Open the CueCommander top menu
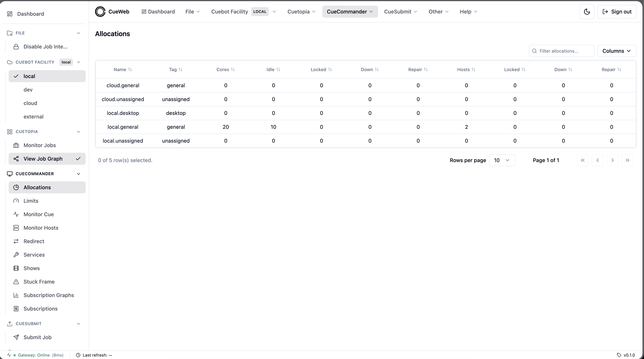Image resolution: width=644 pixels, height=359 pixels. (x=350, y=12)
